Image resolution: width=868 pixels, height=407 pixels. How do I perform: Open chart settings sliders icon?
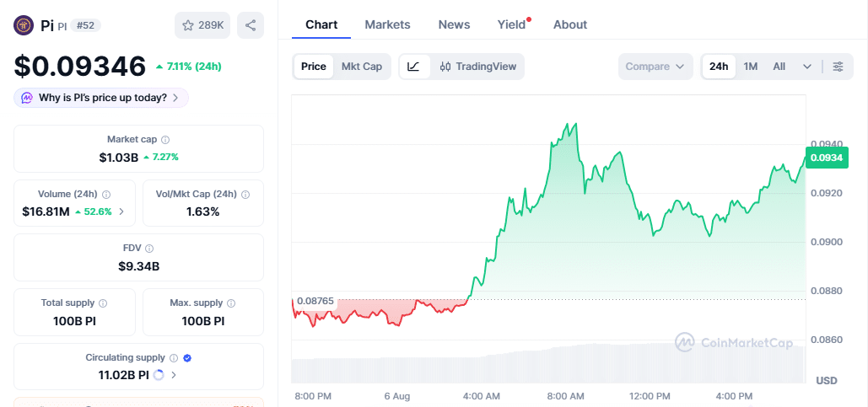pyautogui.click(x=838, y=67)
